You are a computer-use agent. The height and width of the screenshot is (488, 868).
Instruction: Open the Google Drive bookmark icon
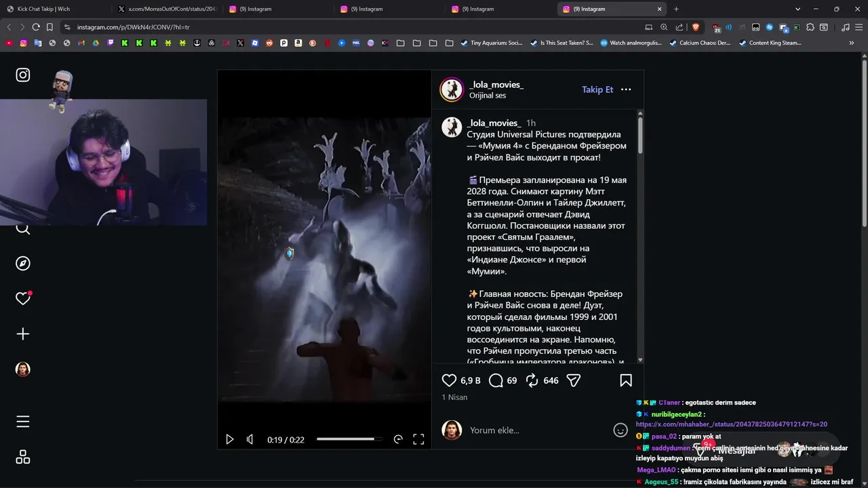[x=96, y=43]
